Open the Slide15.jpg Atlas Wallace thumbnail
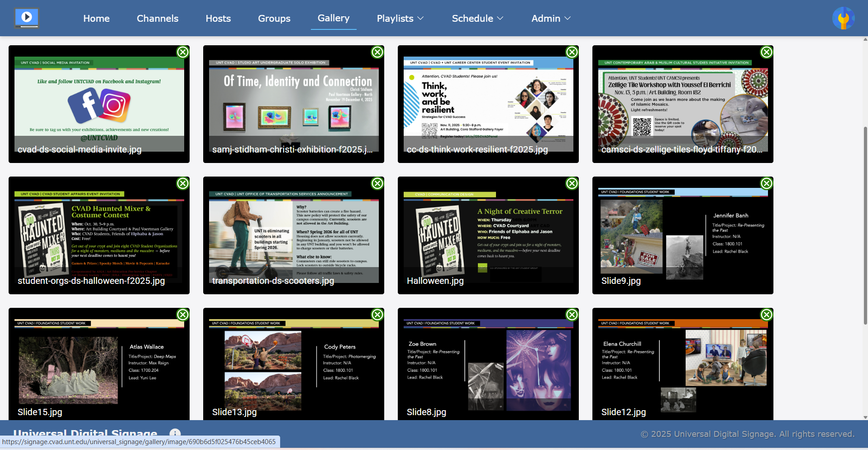 pyautogui.click(x=99, y=364)
